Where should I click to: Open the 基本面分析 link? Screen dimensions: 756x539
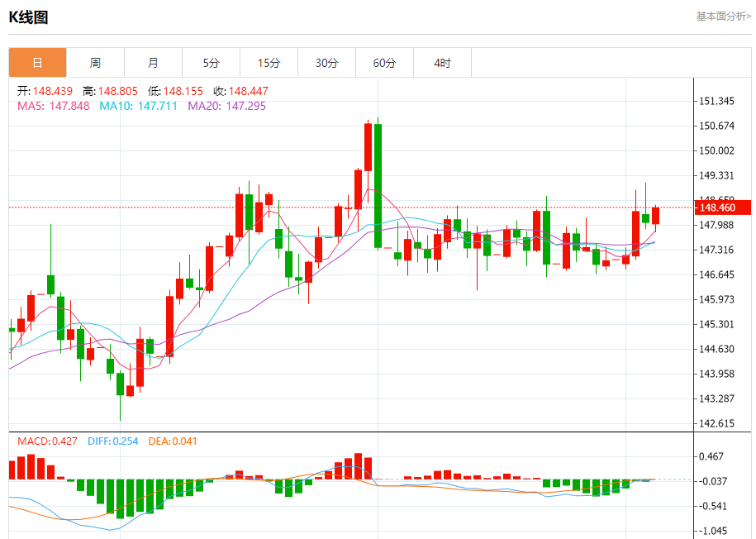coord(723,17)
